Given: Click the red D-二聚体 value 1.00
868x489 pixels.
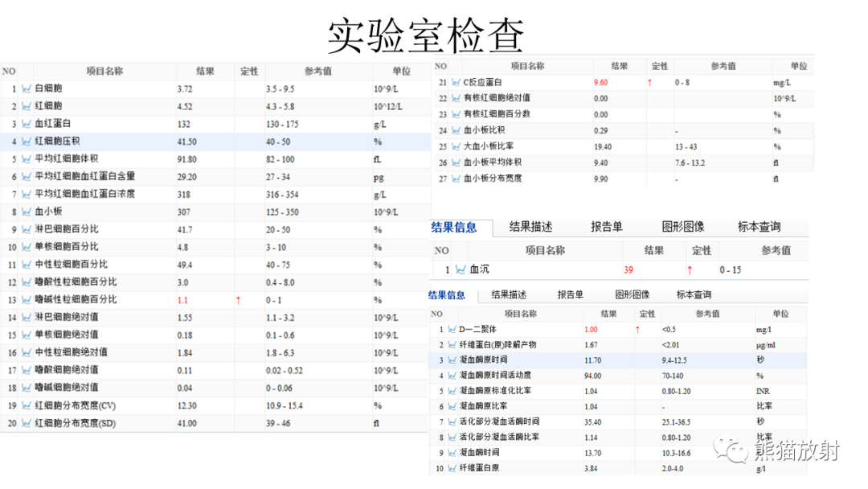Looking at the screenshot, I should tap(591, 330).
